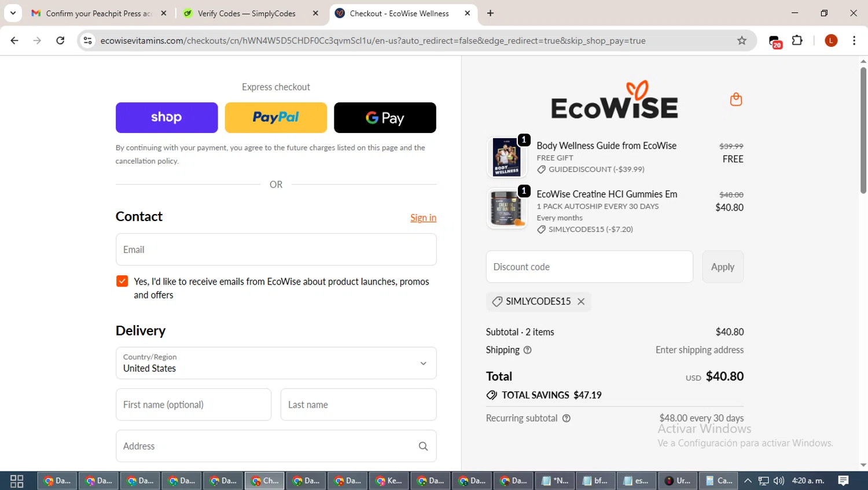Click the Address field

pos(276,446)
